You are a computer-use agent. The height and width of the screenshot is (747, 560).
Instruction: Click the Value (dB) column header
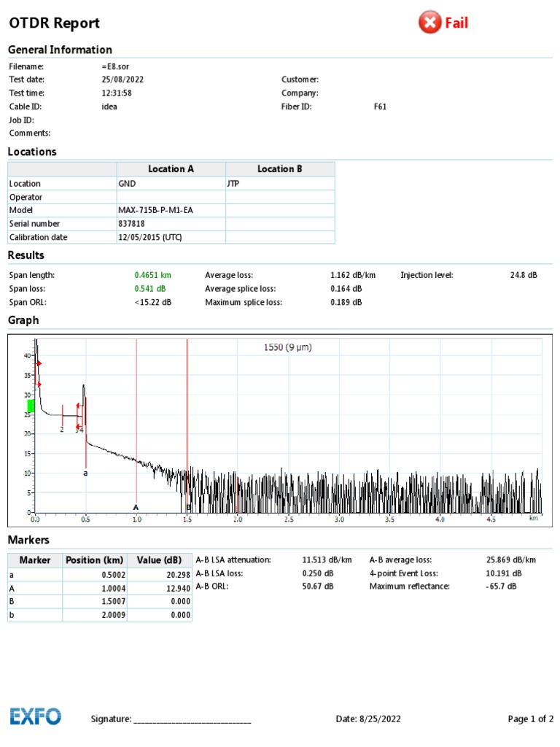click(x=159, y=560)
